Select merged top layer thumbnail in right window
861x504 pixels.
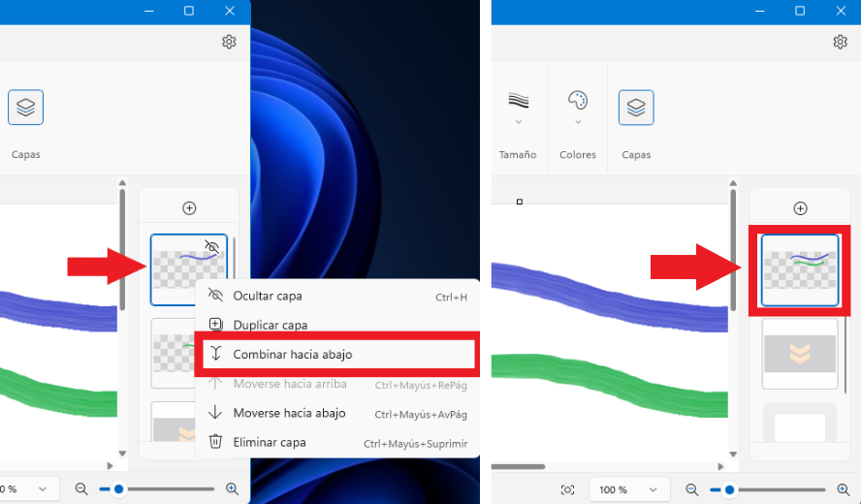pyautogui.click(x=800, y=270)
